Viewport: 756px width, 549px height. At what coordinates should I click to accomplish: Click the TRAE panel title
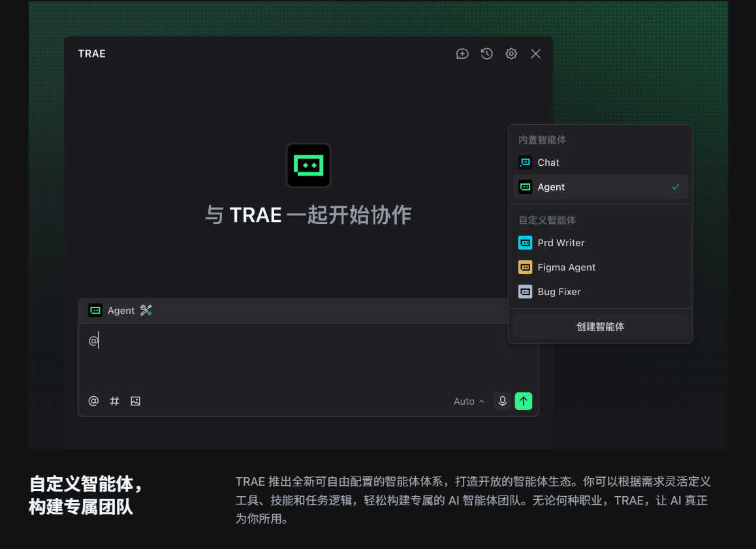[91, 54]
